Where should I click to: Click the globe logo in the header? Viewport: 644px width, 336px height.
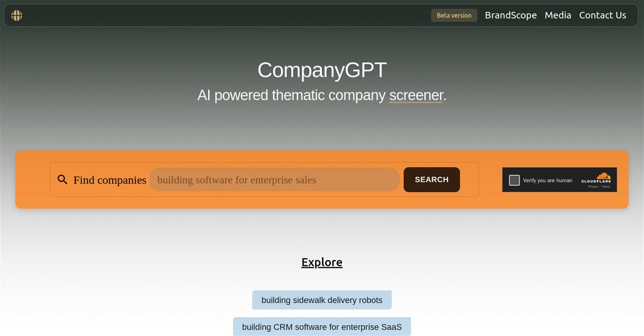click(17, 15)
